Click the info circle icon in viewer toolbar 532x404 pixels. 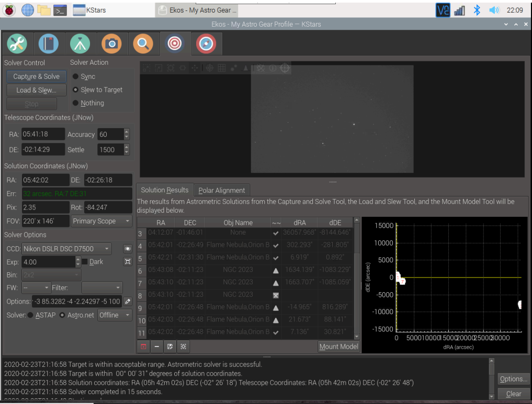[x=273, y=68]
